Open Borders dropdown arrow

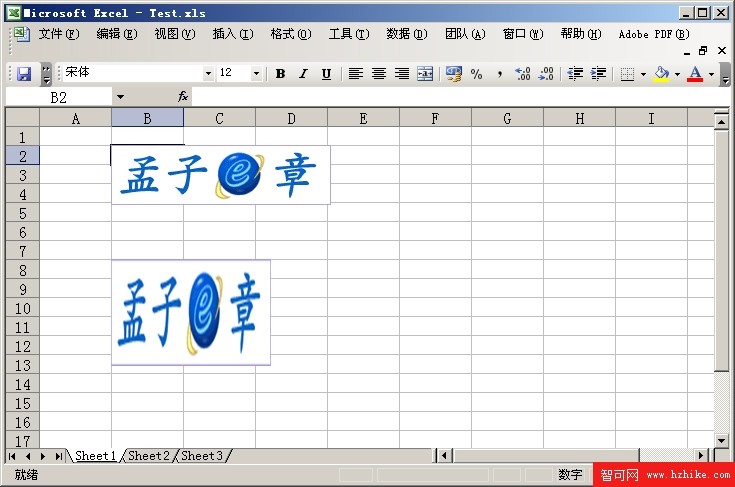tap(643, 74)
